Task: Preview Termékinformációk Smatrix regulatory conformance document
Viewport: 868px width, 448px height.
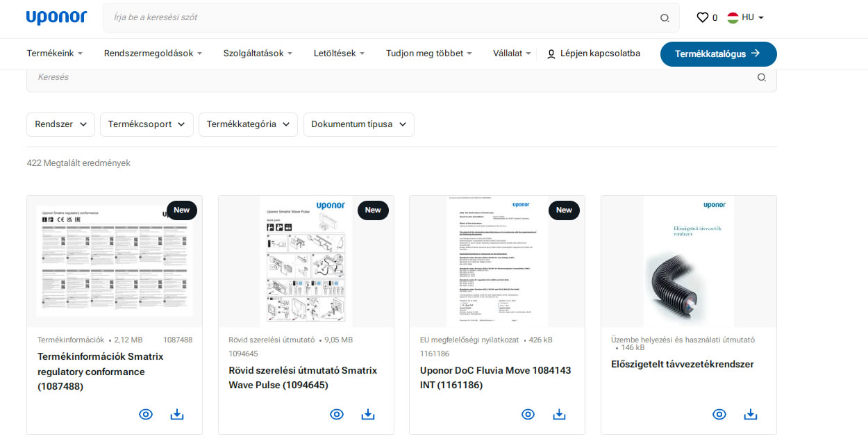Action: (x=146, y=415)
